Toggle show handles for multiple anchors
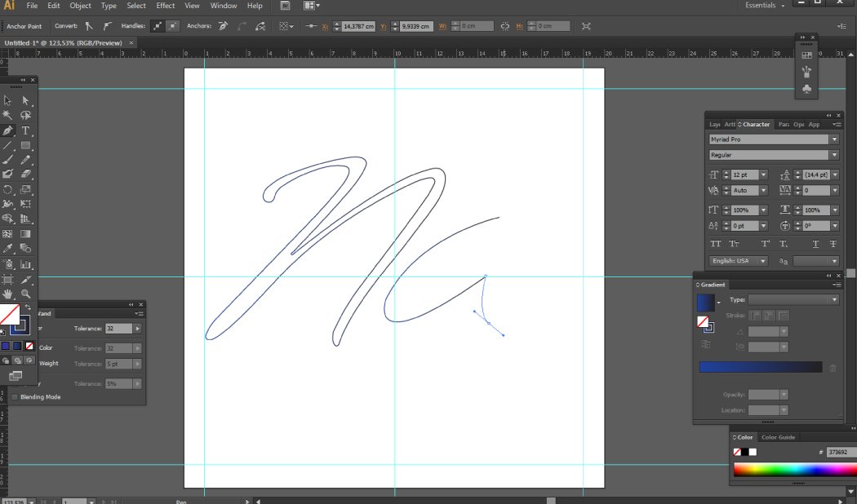 pos(158,25)
